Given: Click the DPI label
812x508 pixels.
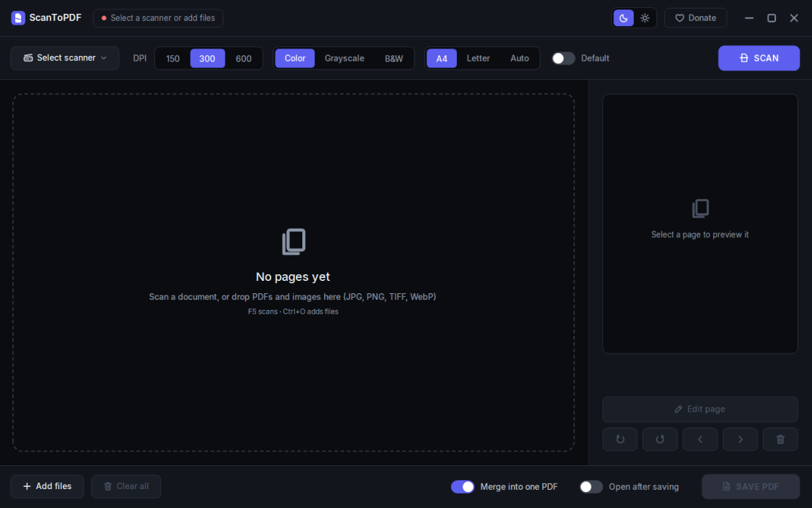Looking at the screenshot, I should pos(140,58).
